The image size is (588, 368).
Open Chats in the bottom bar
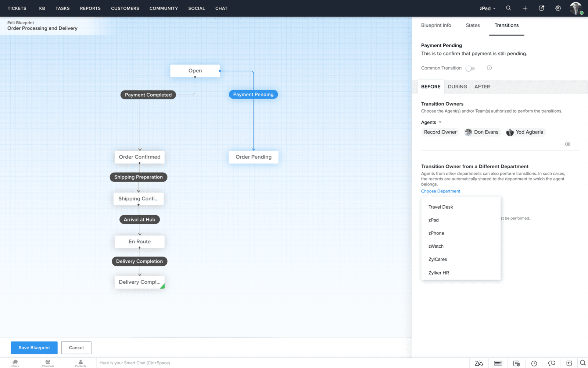click(15, 363)
